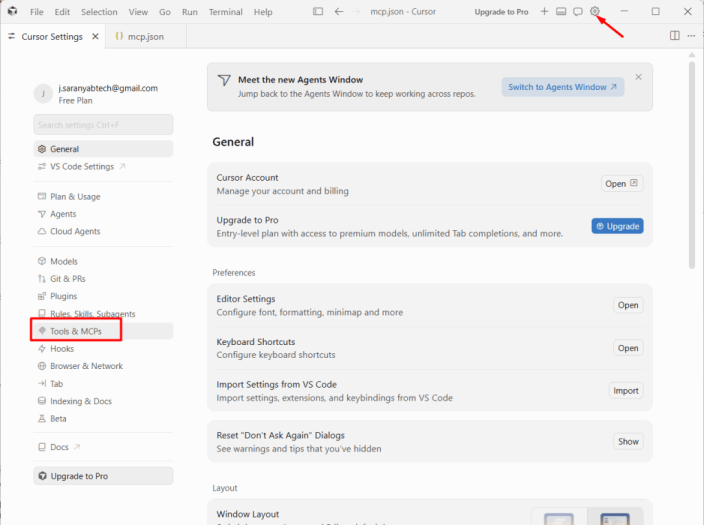Screen dimensions: 704x525
Task: Open settings via the gear icon in title bar
Action: (594, 11)
